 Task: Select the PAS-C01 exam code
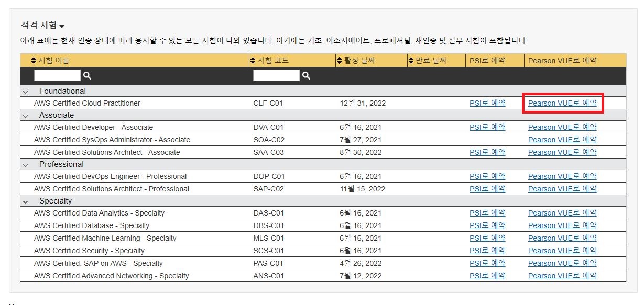click(x=268, y=263)
